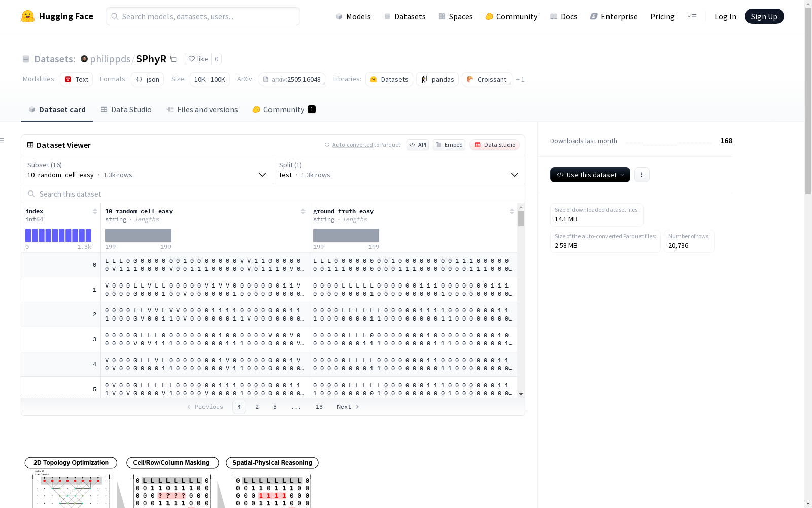Click the API button in Dataset Viewer
Viewport: 812px width, 508px height.
pos(418,145)
